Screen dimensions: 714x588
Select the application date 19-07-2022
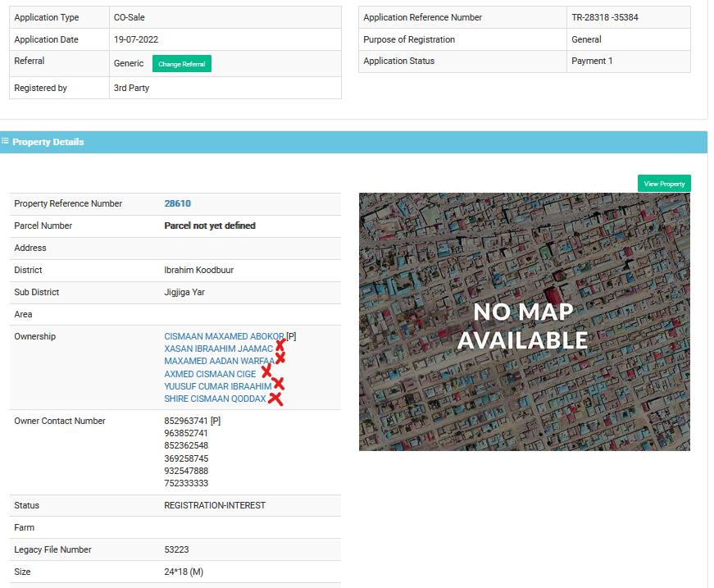coord(136,39)
